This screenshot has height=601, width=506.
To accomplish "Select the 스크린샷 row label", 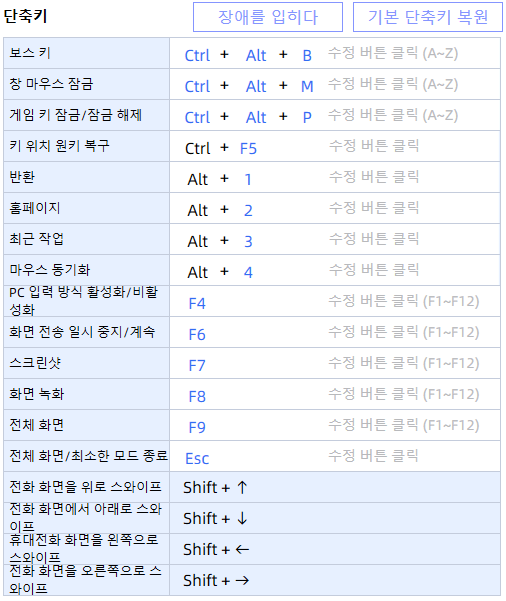I will coord(35,363).
